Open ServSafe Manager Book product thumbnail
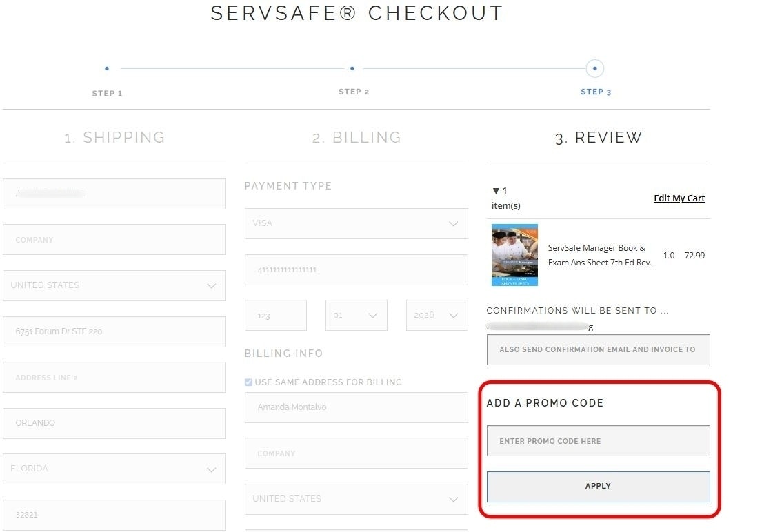762x532 pixels. click(514, 255)
